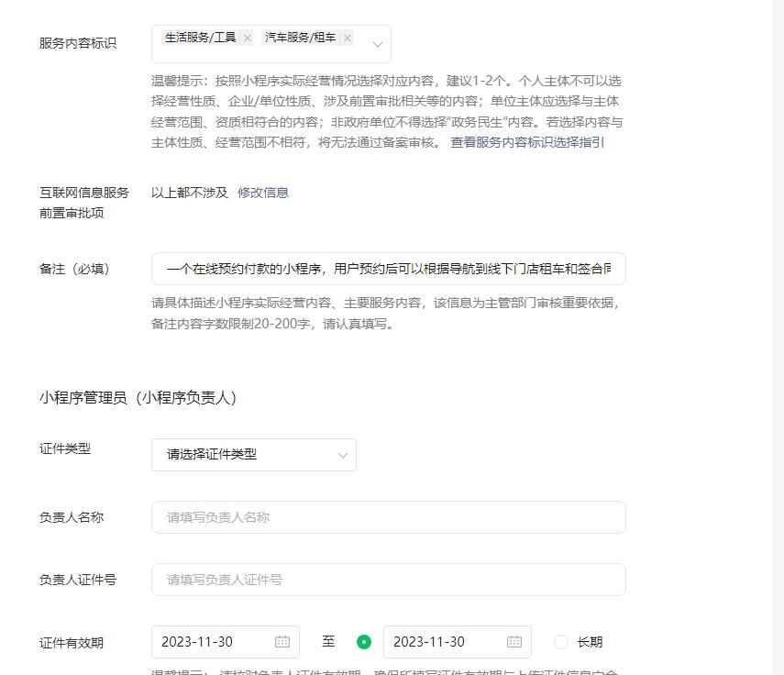Click the 请填写负责人证件号 input field
The image size is (784, 675).
pyautogui.click(x=389, y=580)
